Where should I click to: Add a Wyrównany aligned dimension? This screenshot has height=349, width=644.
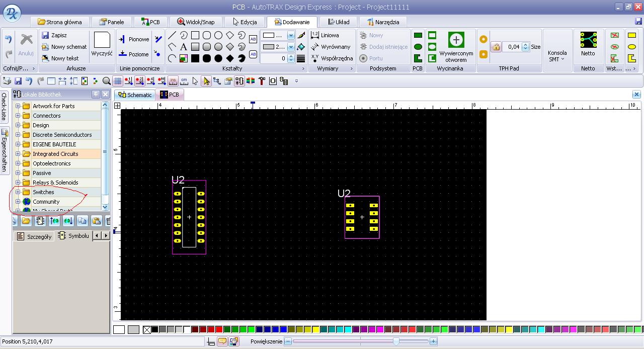click(x=330, y=47)
